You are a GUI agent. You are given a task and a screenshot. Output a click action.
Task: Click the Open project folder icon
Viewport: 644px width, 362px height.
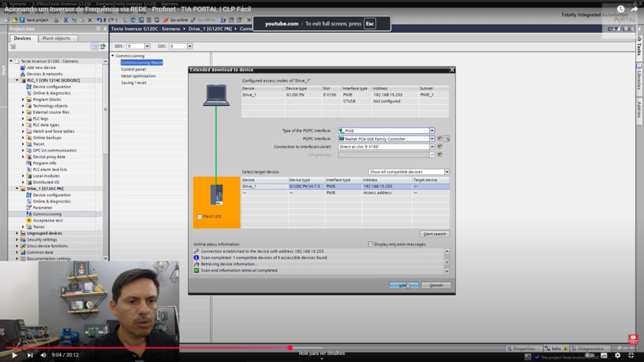tap(14, 19)
